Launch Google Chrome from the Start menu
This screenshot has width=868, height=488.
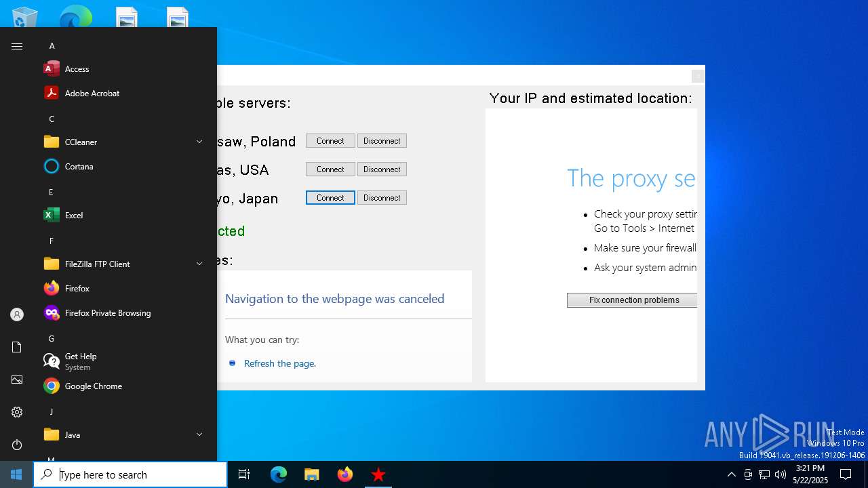tap(122, 386)
